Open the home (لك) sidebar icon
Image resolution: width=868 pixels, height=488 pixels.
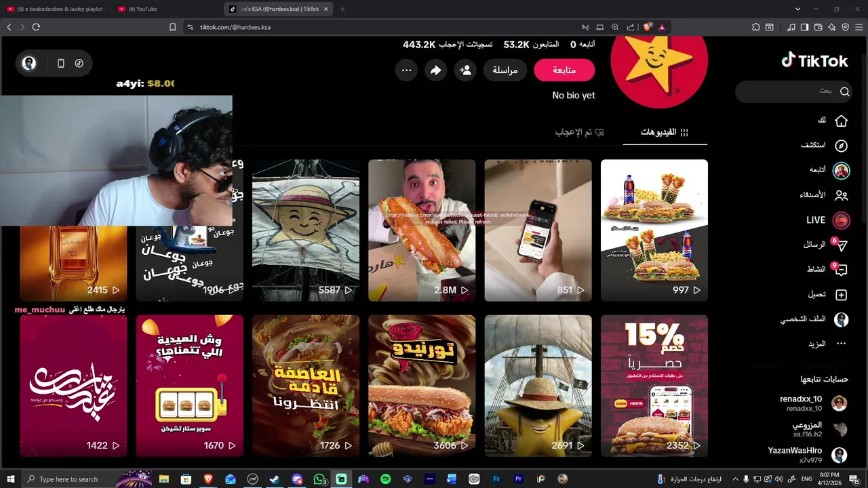point(842,121)
